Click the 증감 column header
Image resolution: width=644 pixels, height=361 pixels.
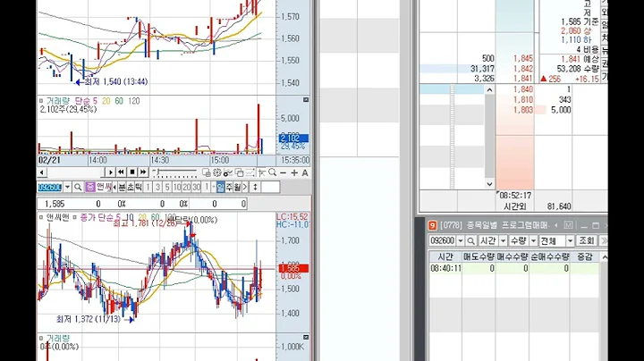(584, 256)
